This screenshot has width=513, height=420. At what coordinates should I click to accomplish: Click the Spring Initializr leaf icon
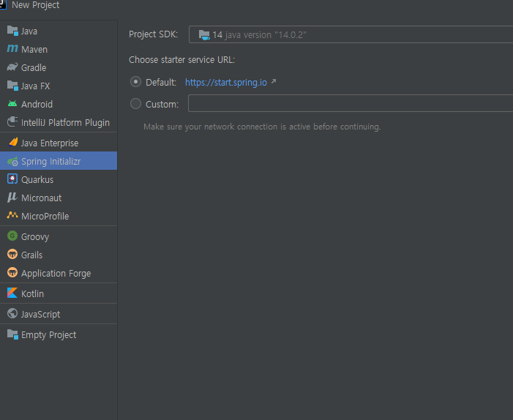pos(12,161)
